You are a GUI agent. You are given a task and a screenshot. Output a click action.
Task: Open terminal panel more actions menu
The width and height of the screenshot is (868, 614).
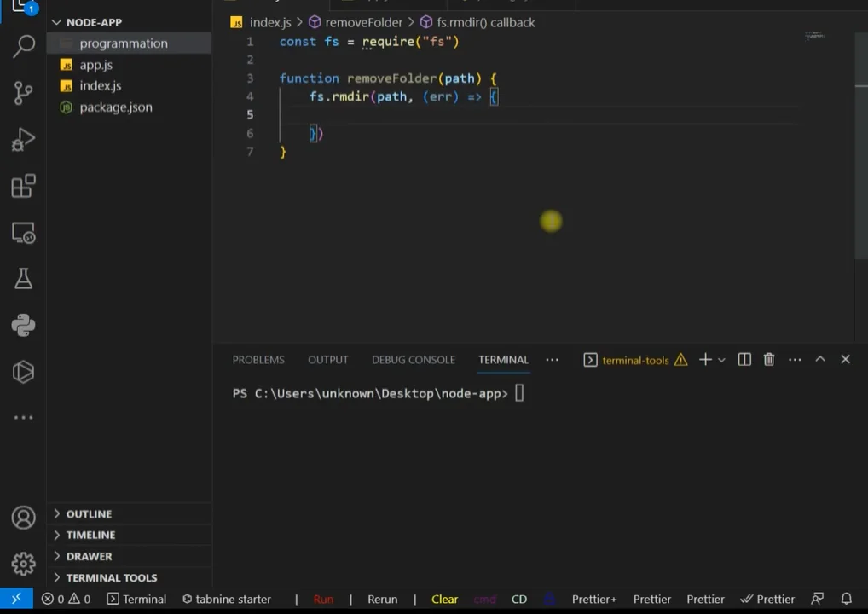tap(795, 360)
